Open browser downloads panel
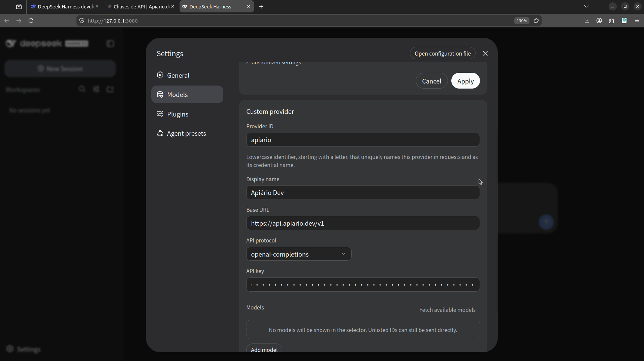The image size is (644, 361). pos(587,21)
